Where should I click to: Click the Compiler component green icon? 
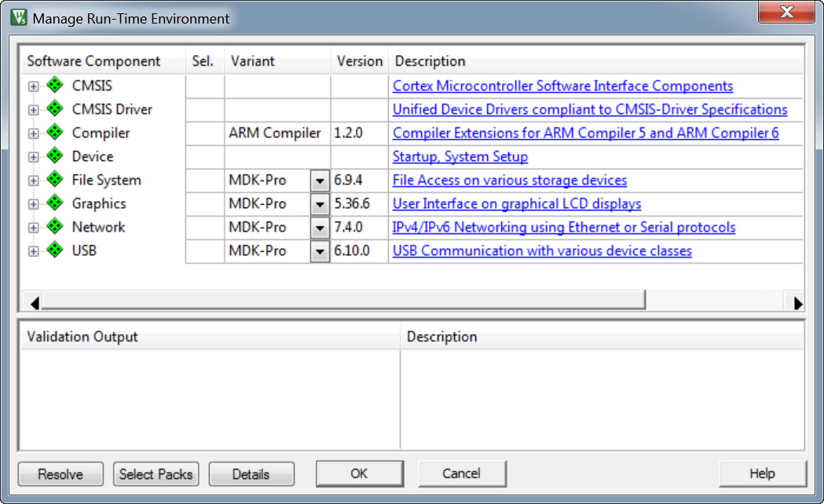[54, 133]
